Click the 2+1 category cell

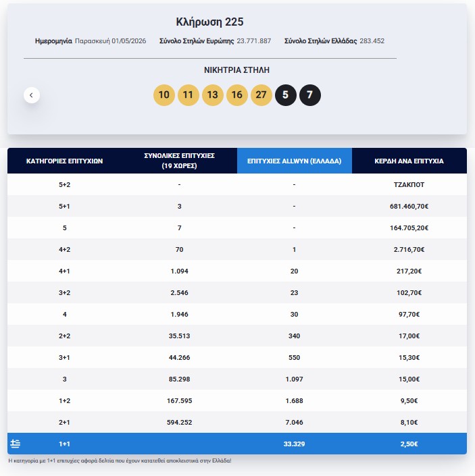(64, 422)
